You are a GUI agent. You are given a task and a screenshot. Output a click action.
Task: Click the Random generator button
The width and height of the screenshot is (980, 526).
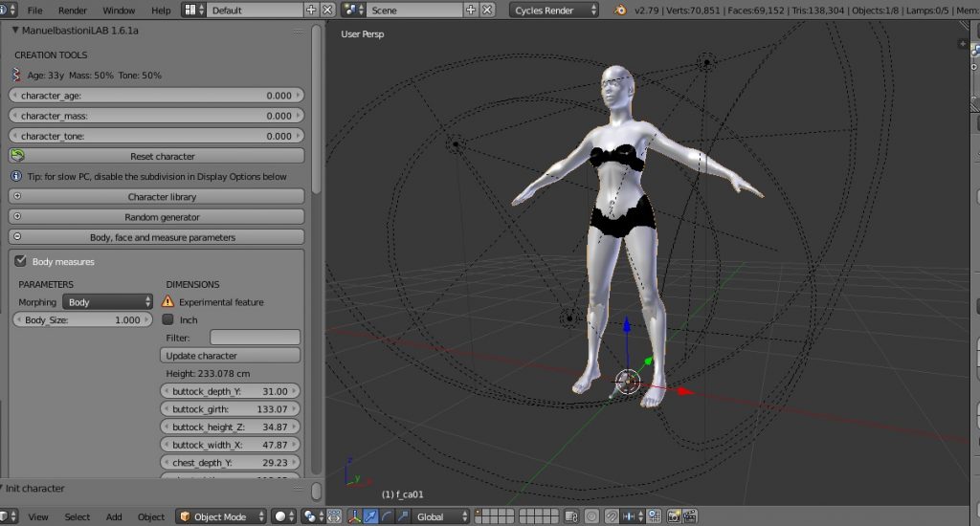tap(157, 217)
